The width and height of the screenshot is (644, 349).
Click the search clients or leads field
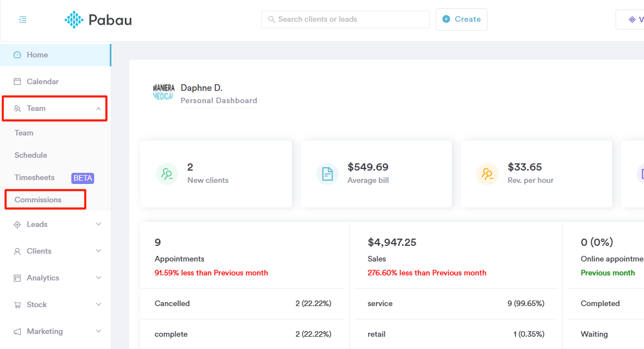click(x=345, y=19)
